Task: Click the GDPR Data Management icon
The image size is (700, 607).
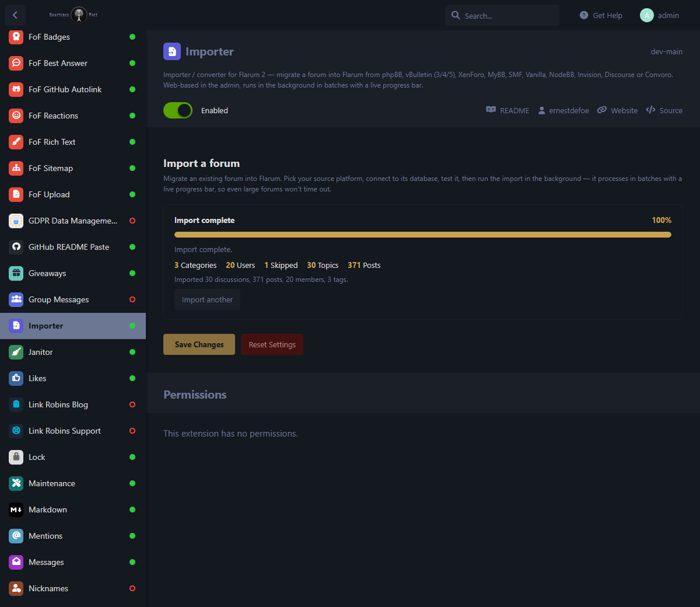Action: pyautogui.click(x=16, y=221)
